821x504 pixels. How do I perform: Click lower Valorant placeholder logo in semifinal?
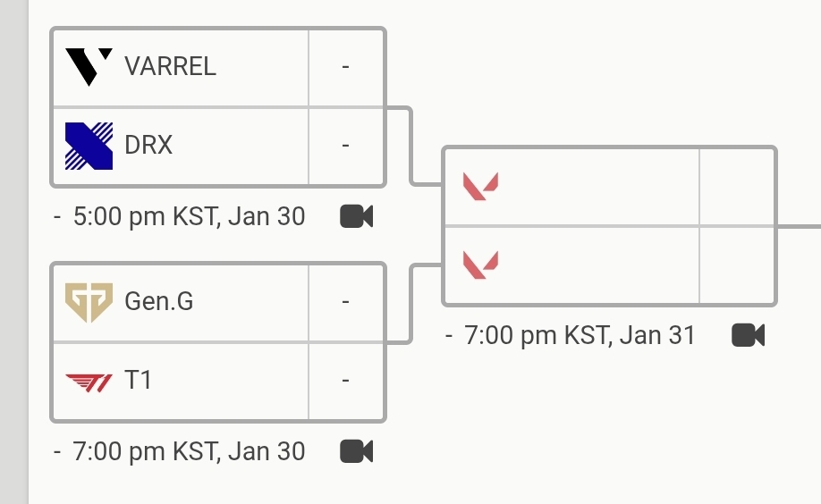480,265
